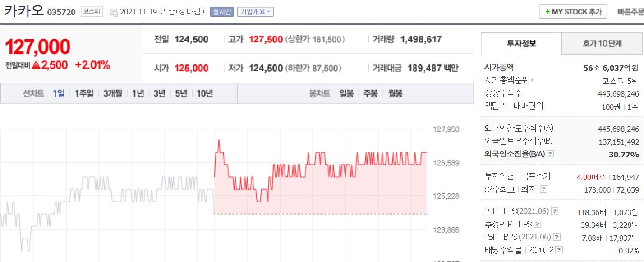The image size is (644, 262).
Task: Switch to the 투자정보 tab
Action: click(521, 44)
